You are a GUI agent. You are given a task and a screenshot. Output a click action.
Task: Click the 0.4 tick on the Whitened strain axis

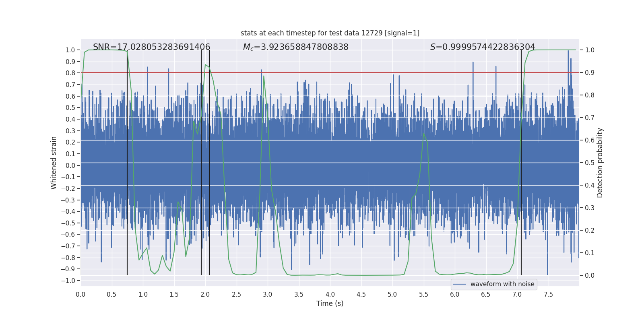[x=70, y=119]
